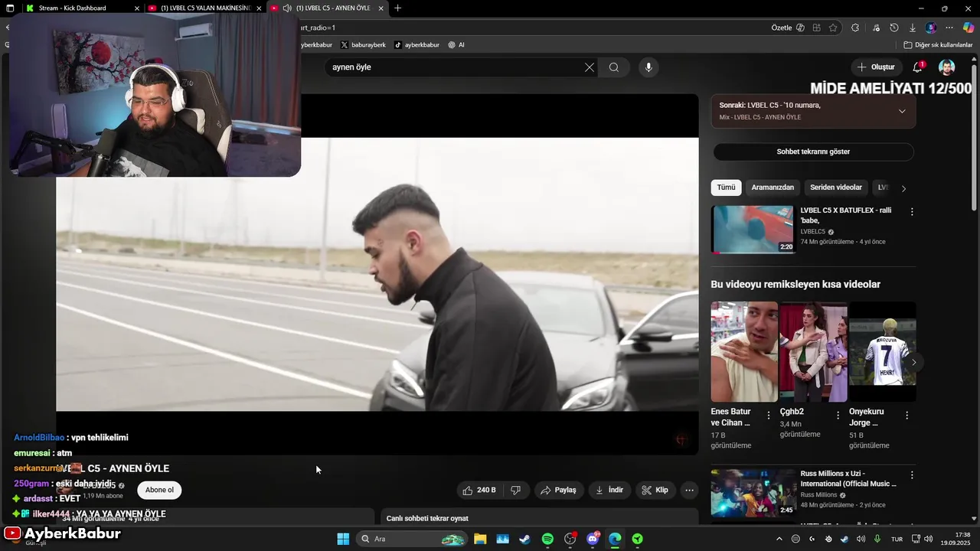Pause the playing video by clicking the player
980x551 pixels.
coord(377,274)
